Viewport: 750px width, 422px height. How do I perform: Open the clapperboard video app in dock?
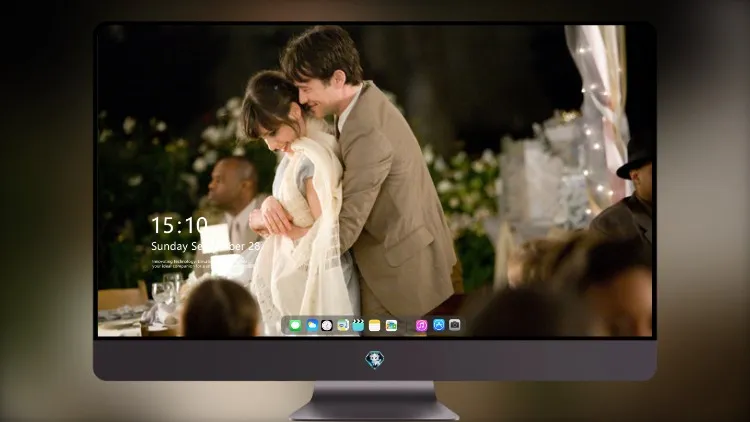click(x=358, y=325)
